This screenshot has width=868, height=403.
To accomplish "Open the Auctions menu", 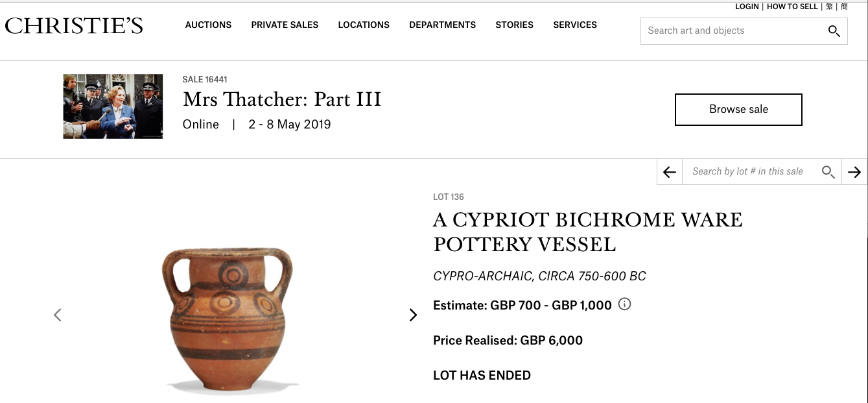I will 208,25.
